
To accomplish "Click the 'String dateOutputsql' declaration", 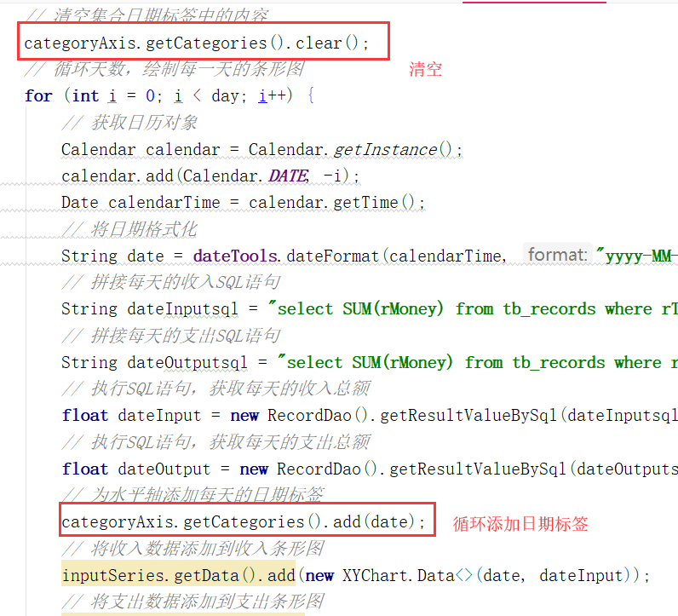I will 154,362.
